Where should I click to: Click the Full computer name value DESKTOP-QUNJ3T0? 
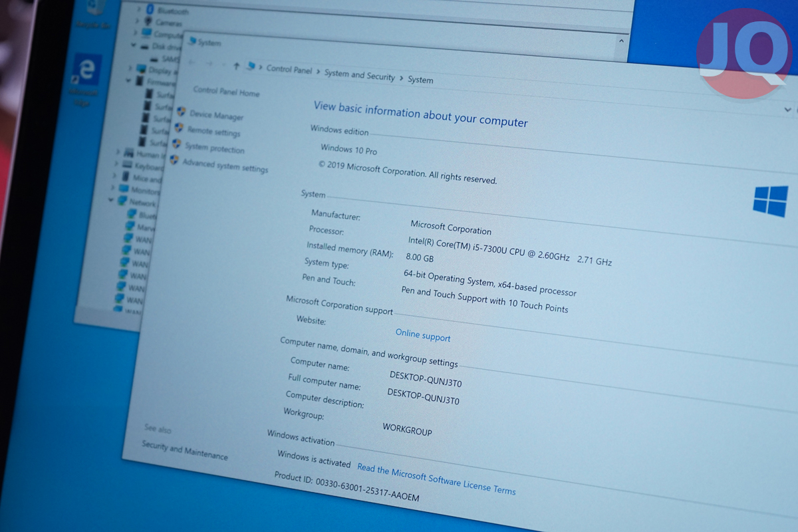pyautogui.click(x=423, y=395)
